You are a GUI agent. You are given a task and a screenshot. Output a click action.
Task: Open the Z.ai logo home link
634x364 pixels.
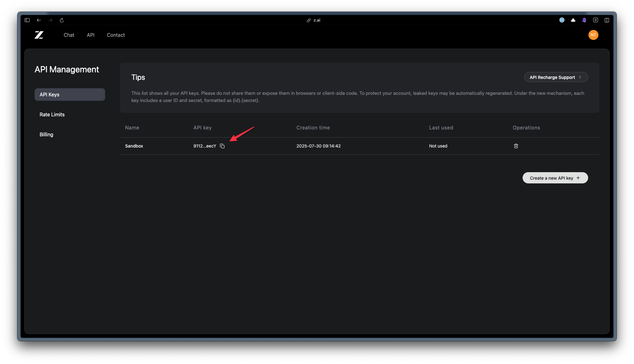(39, 35)
